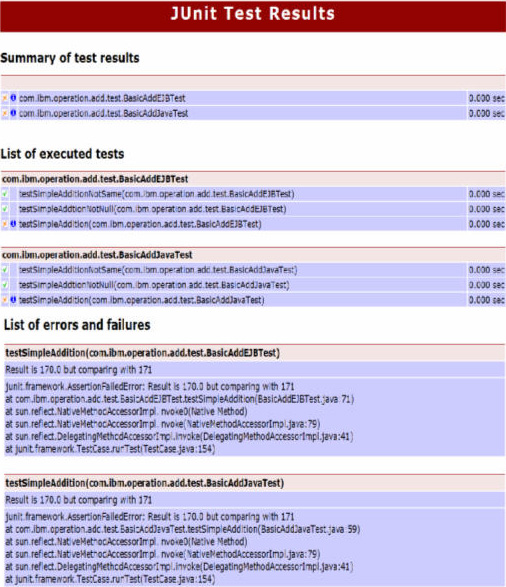The image size is (506, 587).
Task: Click 0.000 sec for testSimpleAddtionNotNull Java test
Action: (487, 285)
